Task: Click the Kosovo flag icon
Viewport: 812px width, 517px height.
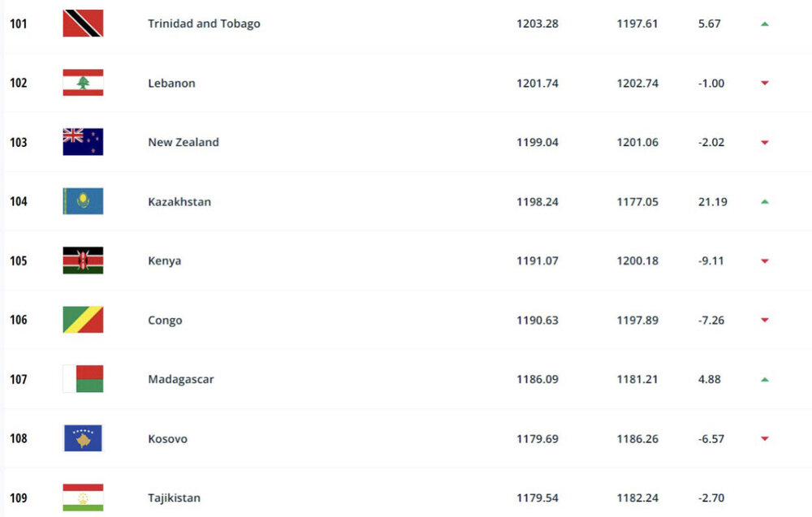Action: point(83,438)
